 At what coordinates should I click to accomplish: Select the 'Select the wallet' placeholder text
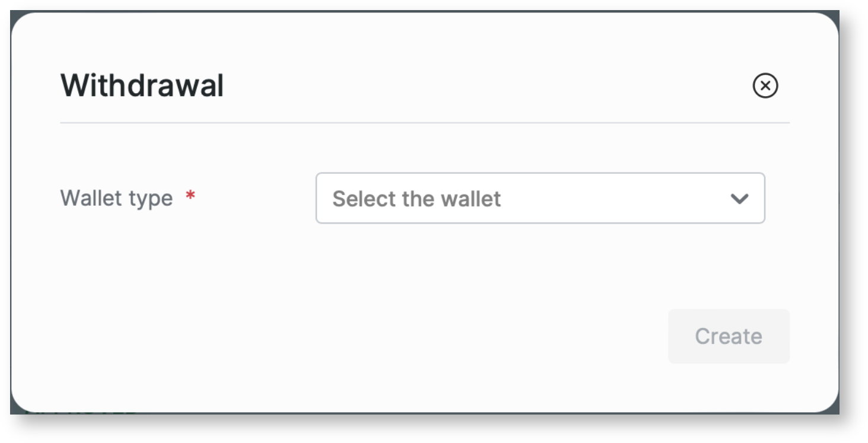416,199
